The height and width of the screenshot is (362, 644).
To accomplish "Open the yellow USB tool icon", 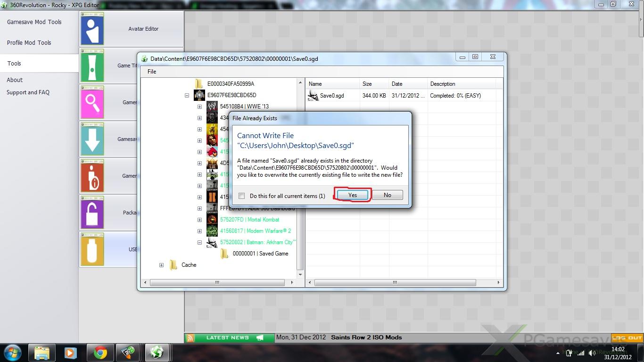I will [92, 249].
